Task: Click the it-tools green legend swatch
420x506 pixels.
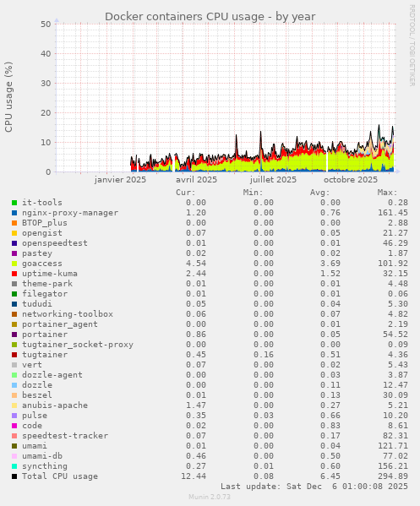Action: click(x=14, y=203)
